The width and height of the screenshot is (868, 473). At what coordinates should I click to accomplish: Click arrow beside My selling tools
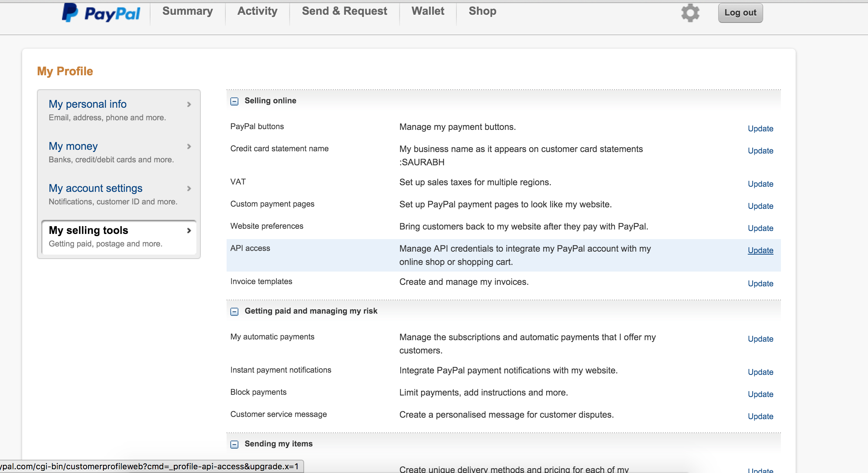point(189,231)
